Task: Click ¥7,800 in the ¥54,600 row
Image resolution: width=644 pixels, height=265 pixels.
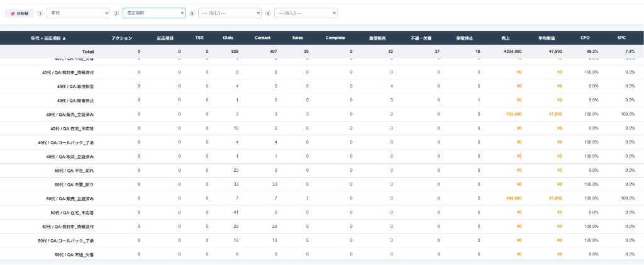Action: pyautogui.click(x=555, y=198)
